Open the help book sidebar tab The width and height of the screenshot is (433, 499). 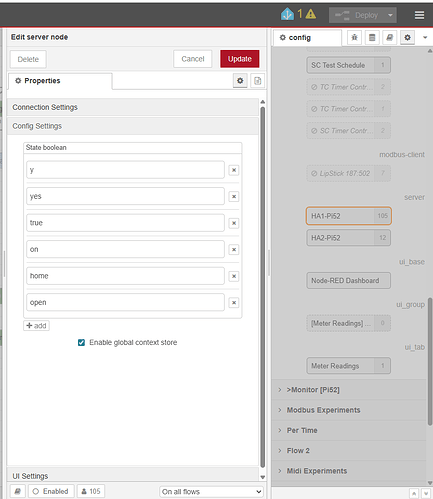[x=389, y=38]
